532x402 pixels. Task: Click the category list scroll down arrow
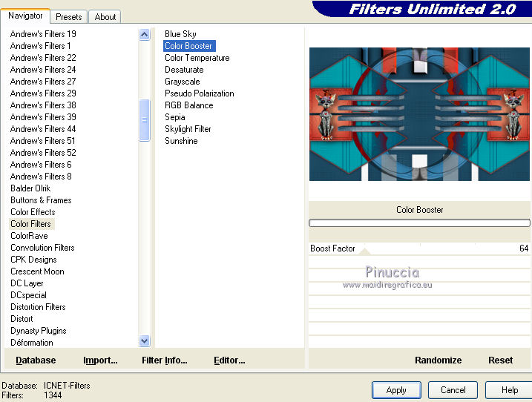point(144,340)
